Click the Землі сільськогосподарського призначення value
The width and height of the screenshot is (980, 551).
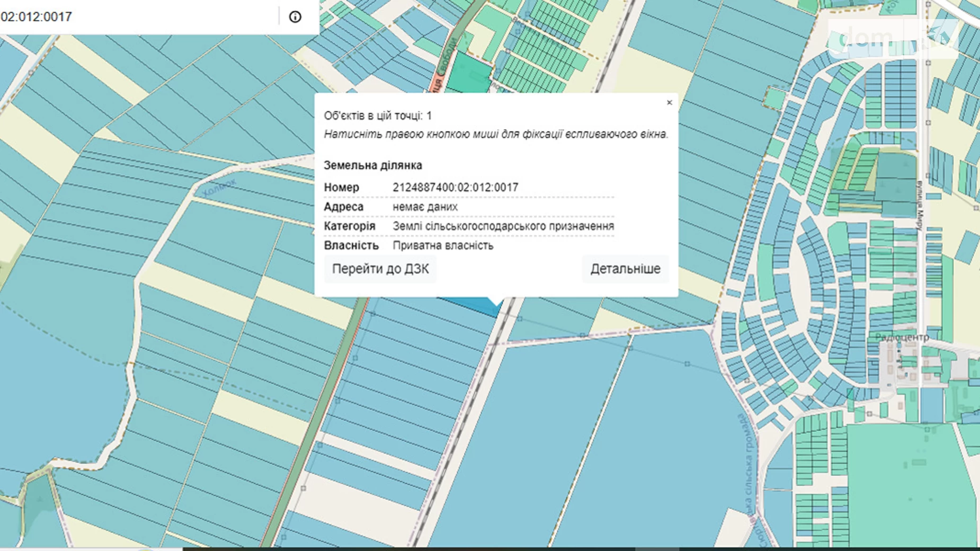pos(503,226)
